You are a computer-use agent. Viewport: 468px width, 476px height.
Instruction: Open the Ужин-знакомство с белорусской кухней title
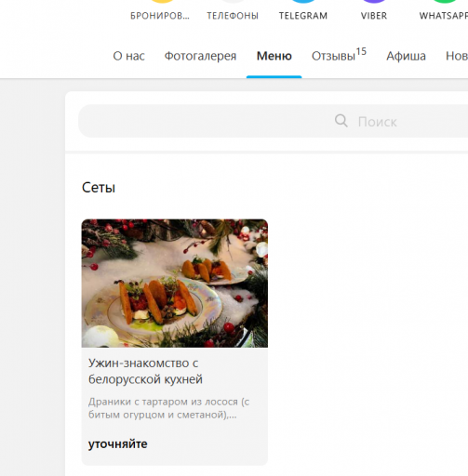(x=145, y=371)
